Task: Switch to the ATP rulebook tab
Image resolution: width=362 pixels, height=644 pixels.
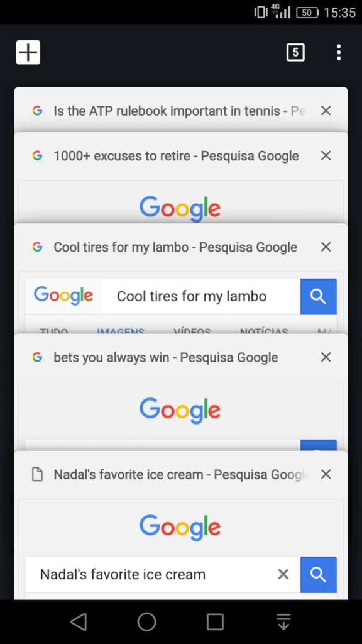Action: [x=179, y=111]
